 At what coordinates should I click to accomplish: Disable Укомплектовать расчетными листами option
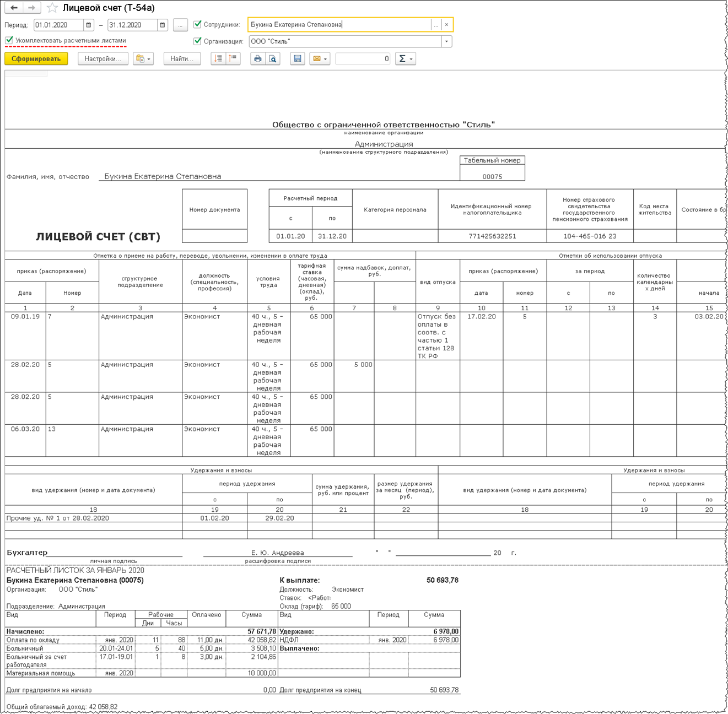9,40
